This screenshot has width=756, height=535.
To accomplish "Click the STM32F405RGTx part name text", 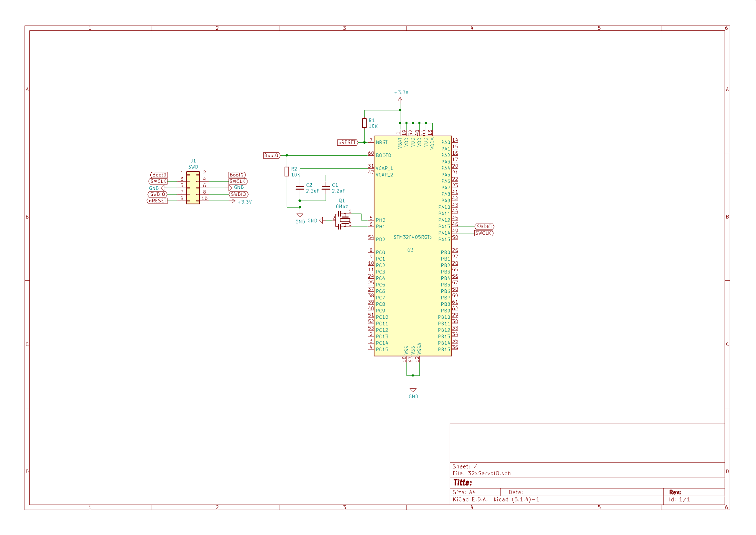I will [x=413, y=237].
